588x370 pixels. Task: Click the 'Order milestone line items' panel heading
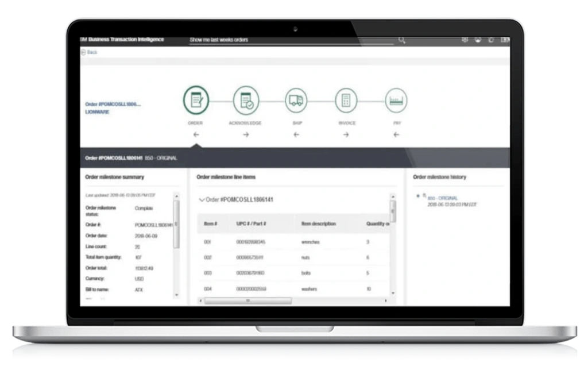226,177
